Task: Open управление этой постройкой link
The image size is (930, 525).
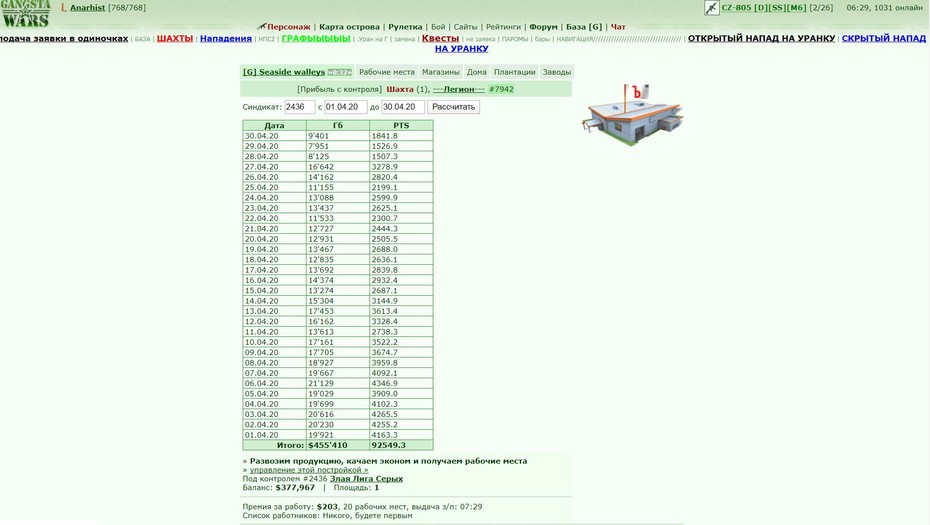Action: 309,470
